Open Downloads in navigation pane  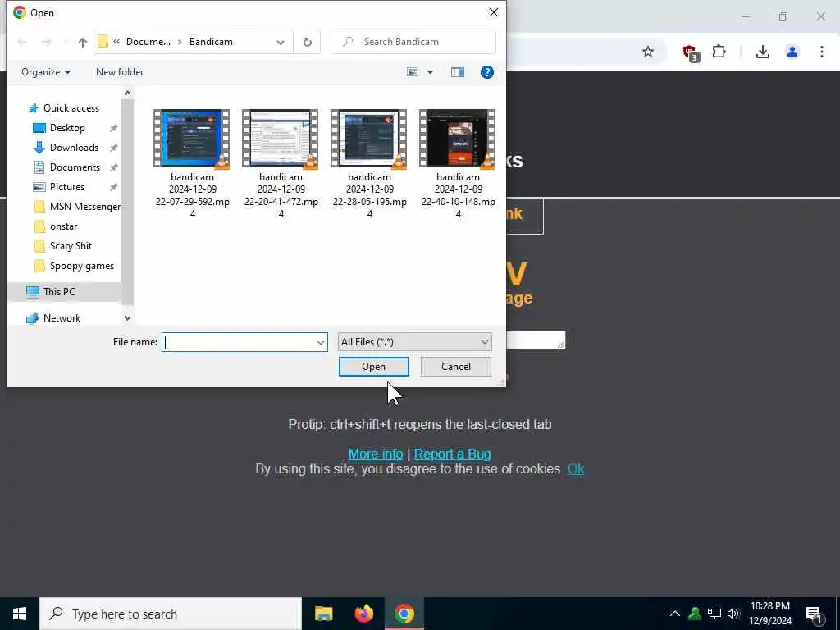tap(74, 148)
